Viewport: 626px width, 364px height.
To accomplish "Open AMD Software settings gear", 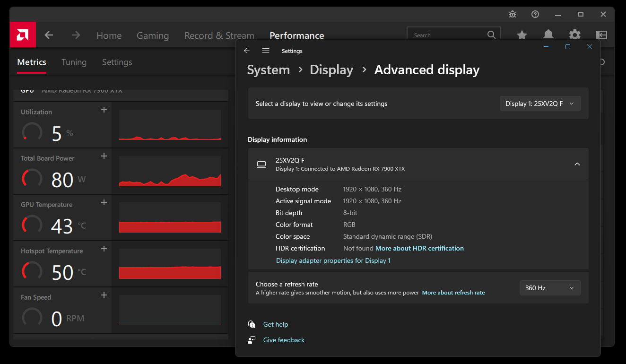I will tap(575, 35).
